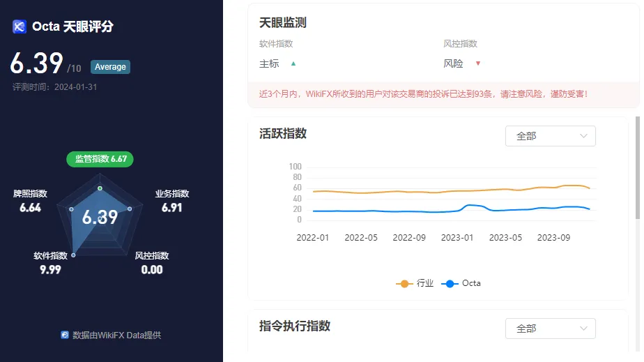The image size is (644, 362).
Task: Click the WikiFX Data logo icon
Action: pyautogui.click(x=65, y=335)
